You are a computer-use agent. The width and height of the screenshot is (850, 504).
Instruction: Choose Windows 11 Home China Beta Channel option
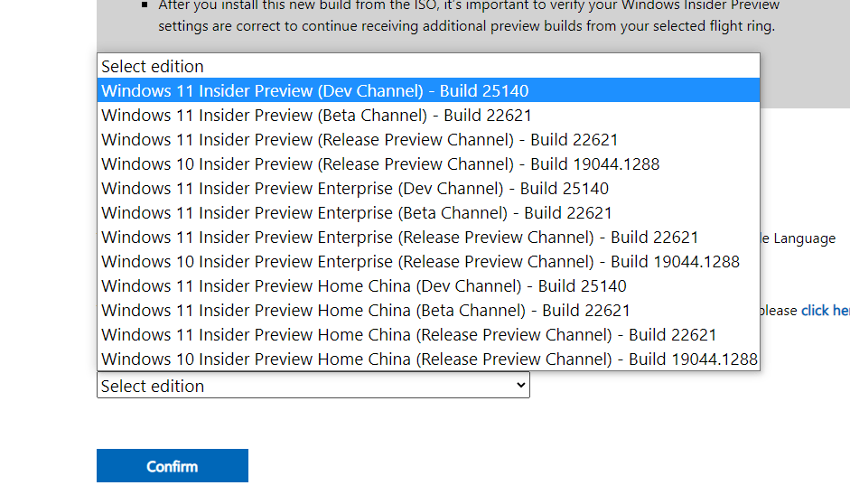point(366,311)
